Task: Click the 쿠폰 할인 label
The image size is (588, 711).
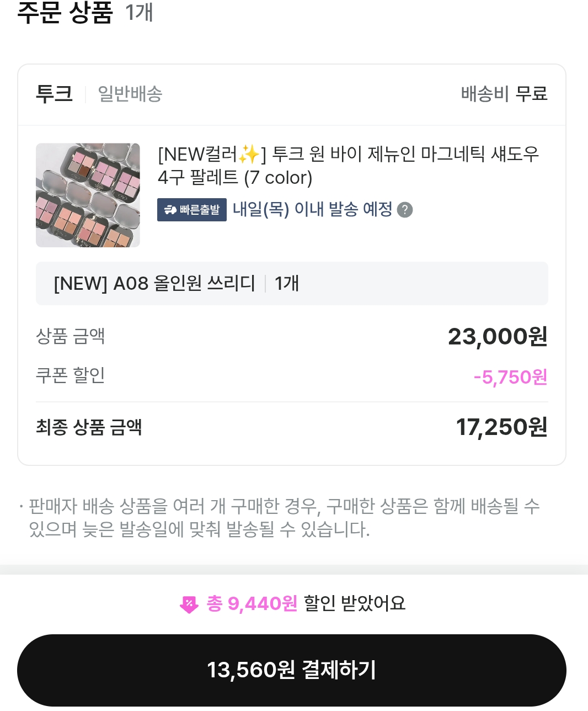Action: pyautogui.click(x=70, y=375)
